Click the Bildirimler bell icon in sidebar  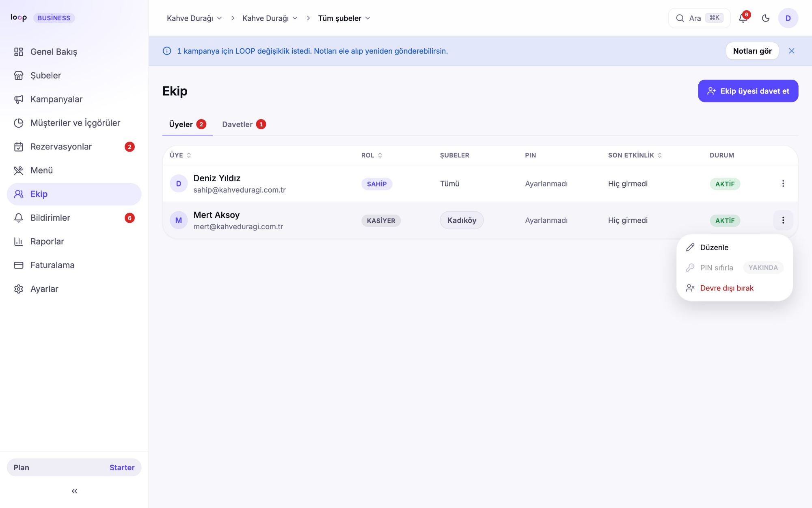(x=19, y=218)
